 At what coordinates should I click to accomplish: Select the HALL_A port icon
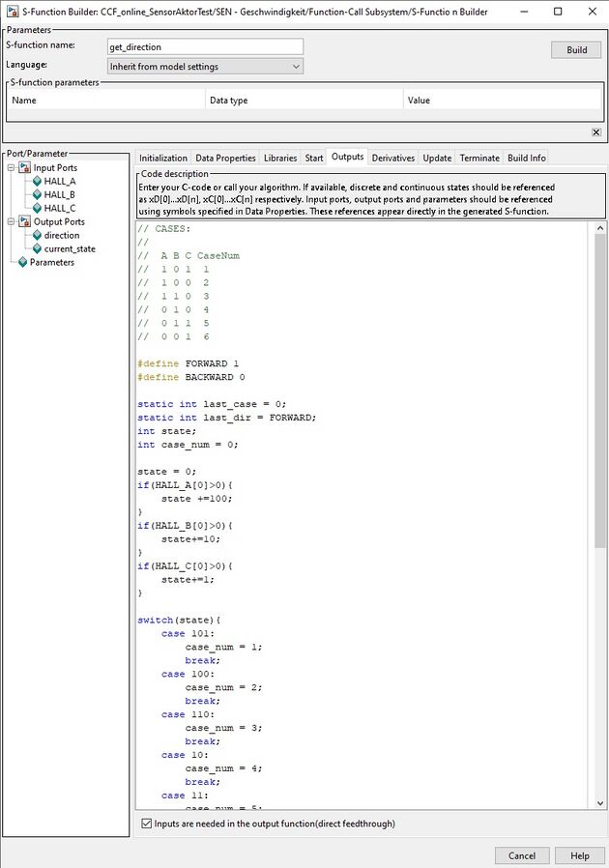pos(37,182)
